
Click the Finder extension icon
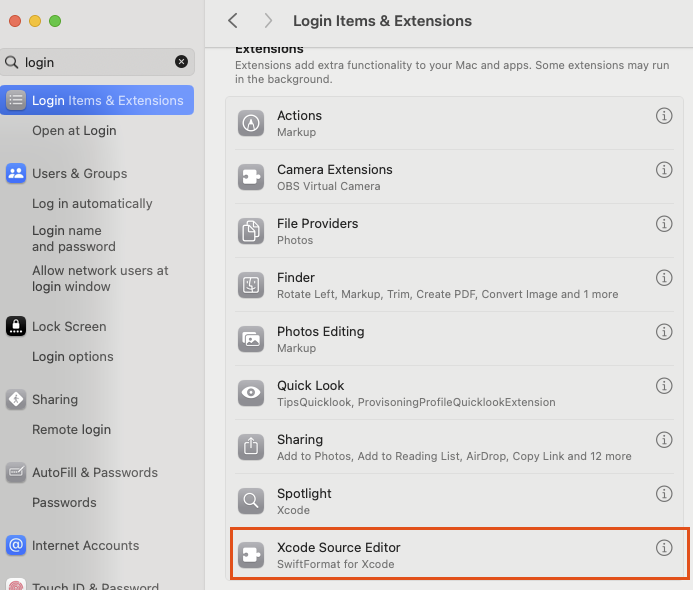point(251,285)
